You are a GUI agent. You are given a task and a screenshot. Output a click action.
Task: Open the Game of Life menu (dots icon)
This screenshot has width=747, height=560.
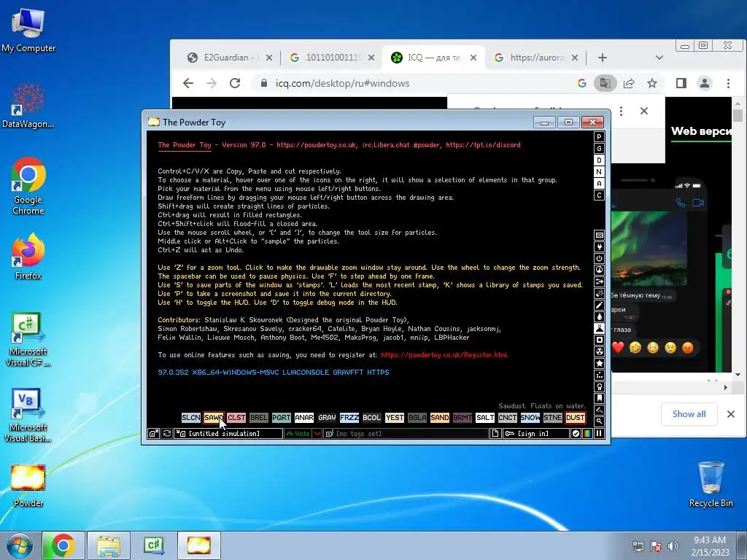(600, 376)
